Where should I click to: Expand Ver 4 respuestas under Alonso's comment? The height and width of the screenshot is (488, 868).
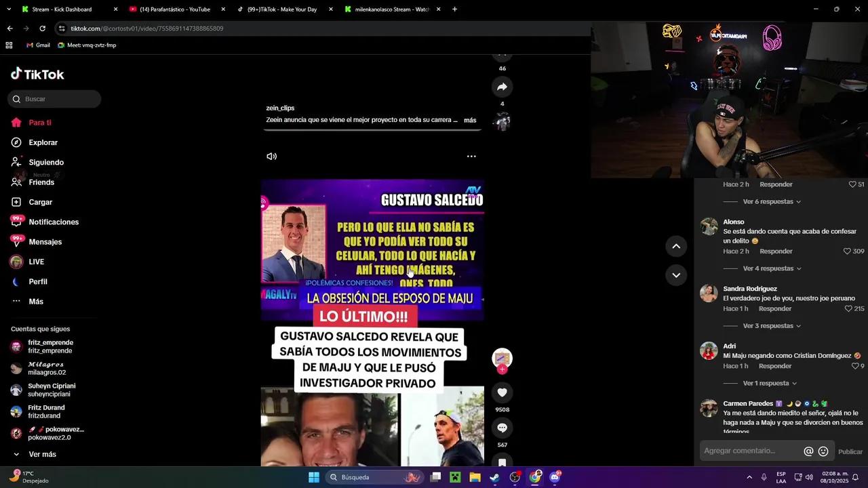click(x=772, y=268)
